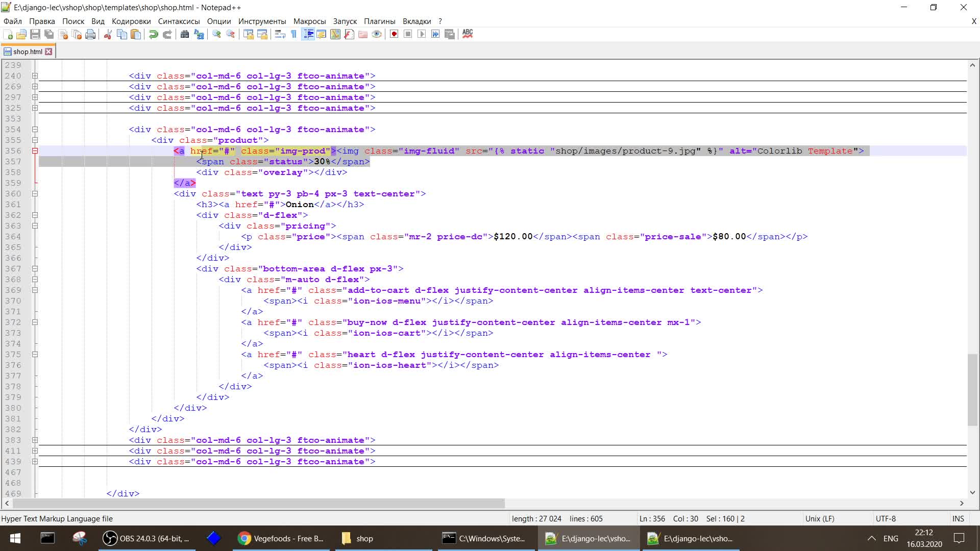This screenshot has width=980, height=551.
Task: Click the horizontal scrollbar thumb
Action: [259, 503]
